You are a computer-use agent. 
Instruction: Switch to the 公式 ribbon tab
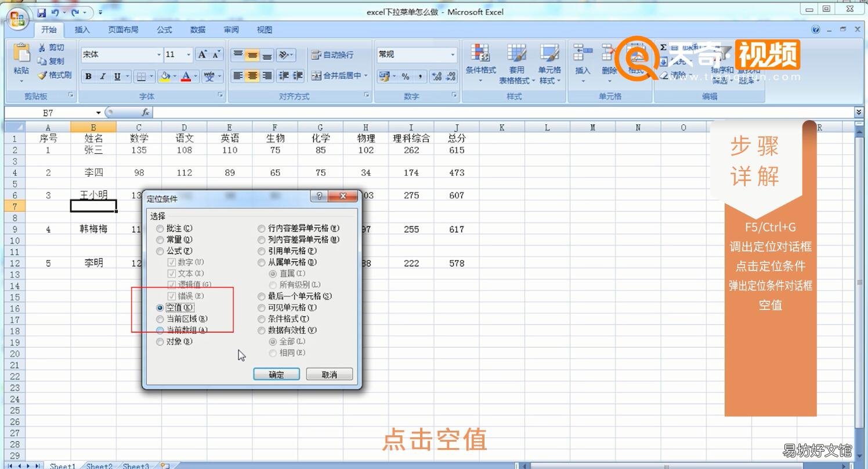pyautogui.click(x=164, y=30)
